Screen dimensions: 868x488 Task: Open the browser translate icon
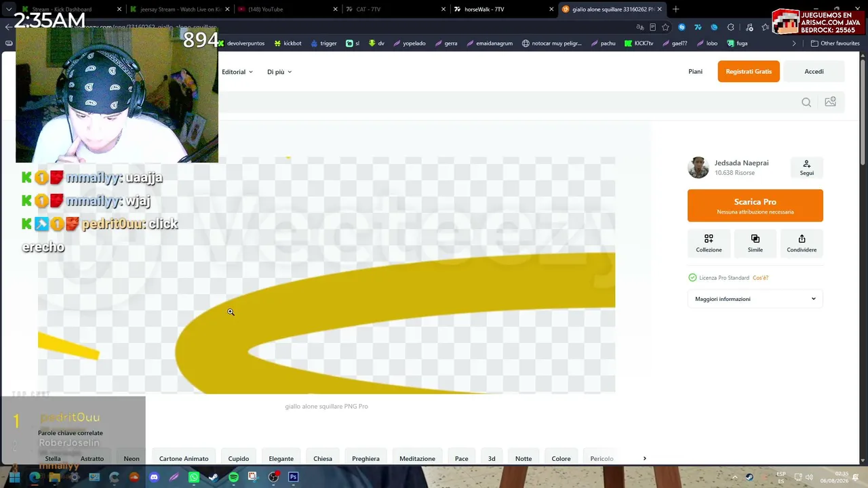[x=639, y=27]
